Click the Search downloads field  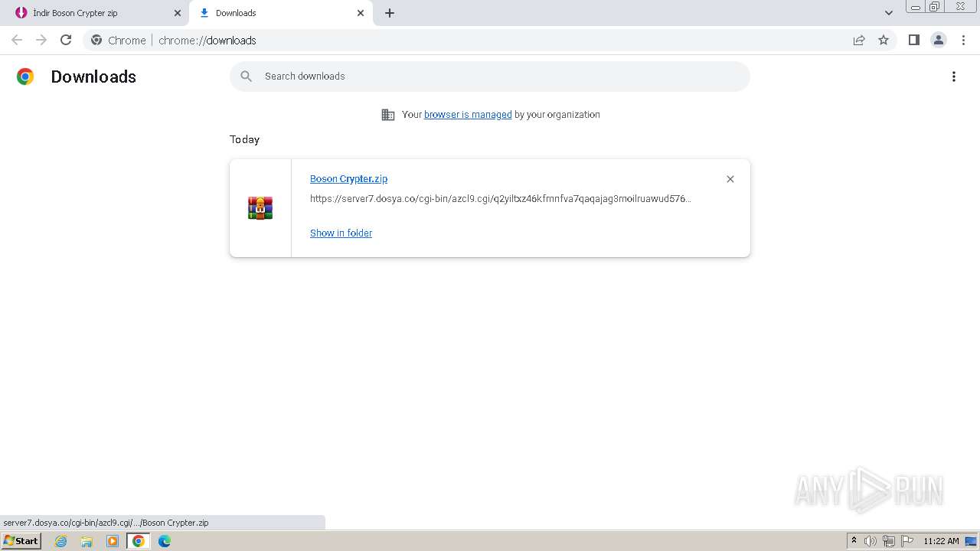coord(490,77)
